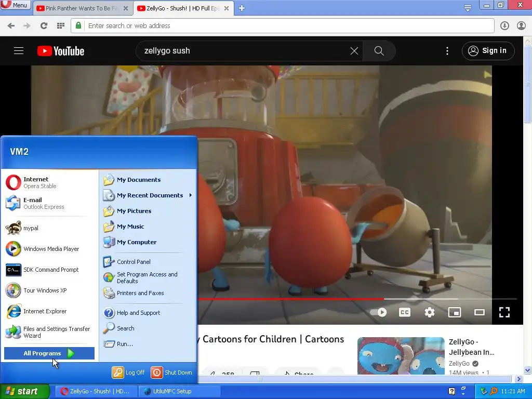Viewport: 532px width, 399px height.
Task: Open the YouTube hamburger guide menu
Action: click(19, 51)
